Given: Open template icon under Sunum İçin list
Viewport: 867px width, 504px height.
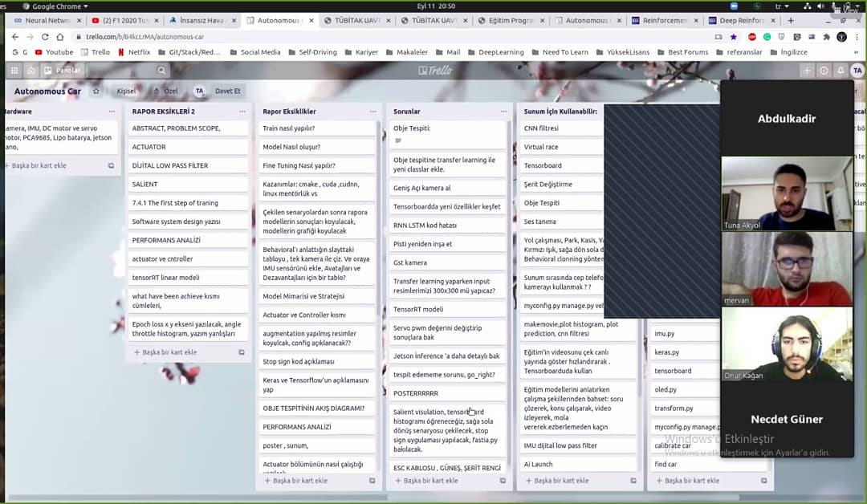Looking at the screenshot, I should pyautogui.click(x=633, y=481).
